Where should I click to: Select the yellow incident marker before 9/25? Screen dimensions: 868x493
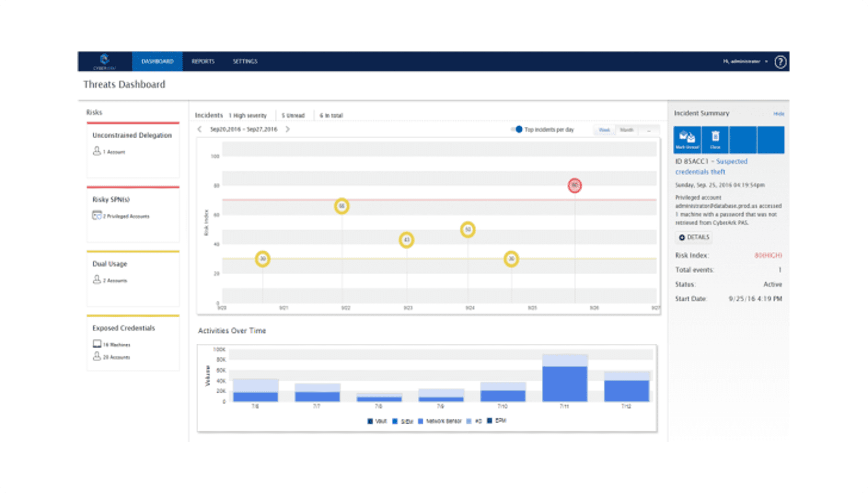point(511,259)
